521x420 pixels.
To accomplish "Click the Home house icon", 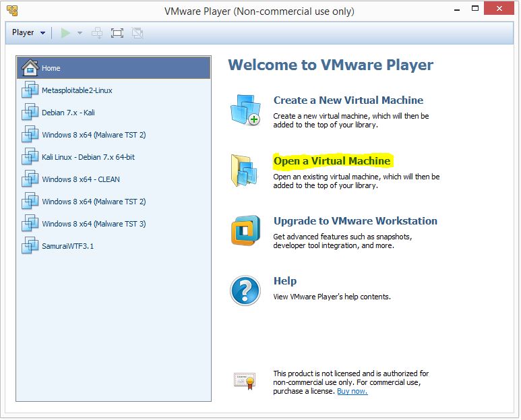I will 30,67.
